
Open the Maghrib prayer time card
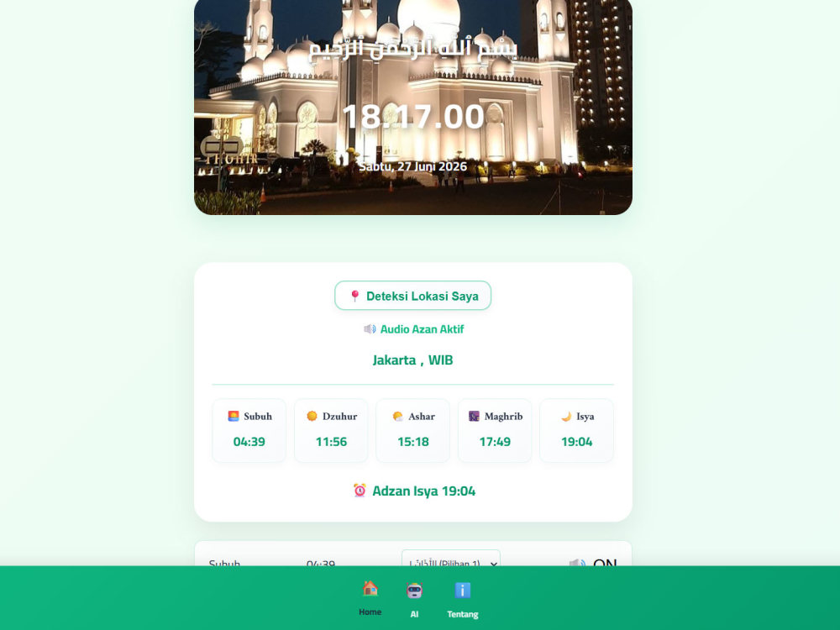(495, 430)
